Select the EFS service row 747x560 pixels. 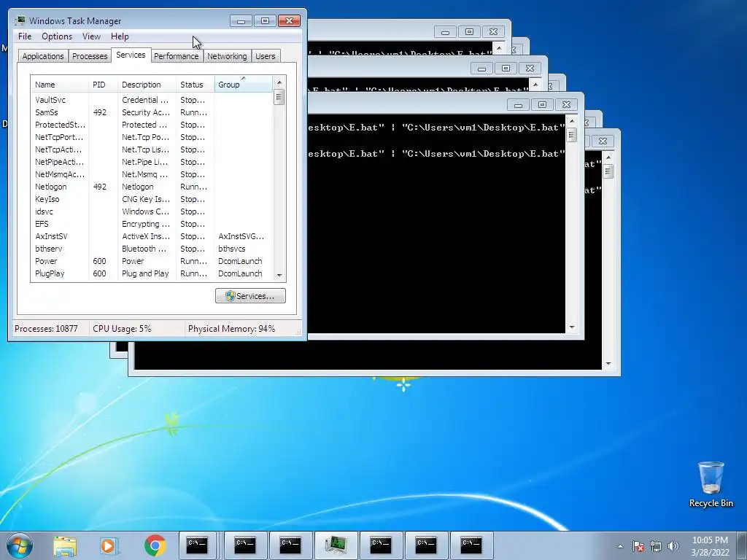(x=152, y=224)
